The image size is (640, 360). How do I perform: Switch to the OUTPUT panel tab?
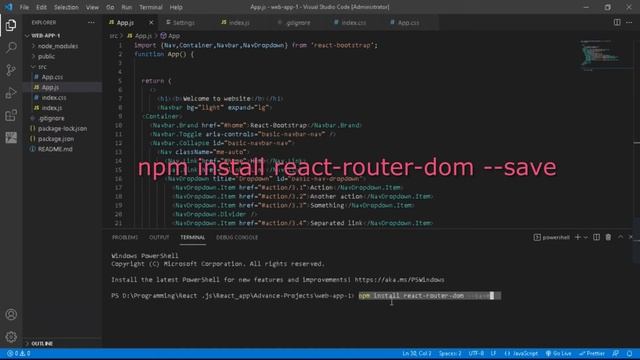coord(159,237)
